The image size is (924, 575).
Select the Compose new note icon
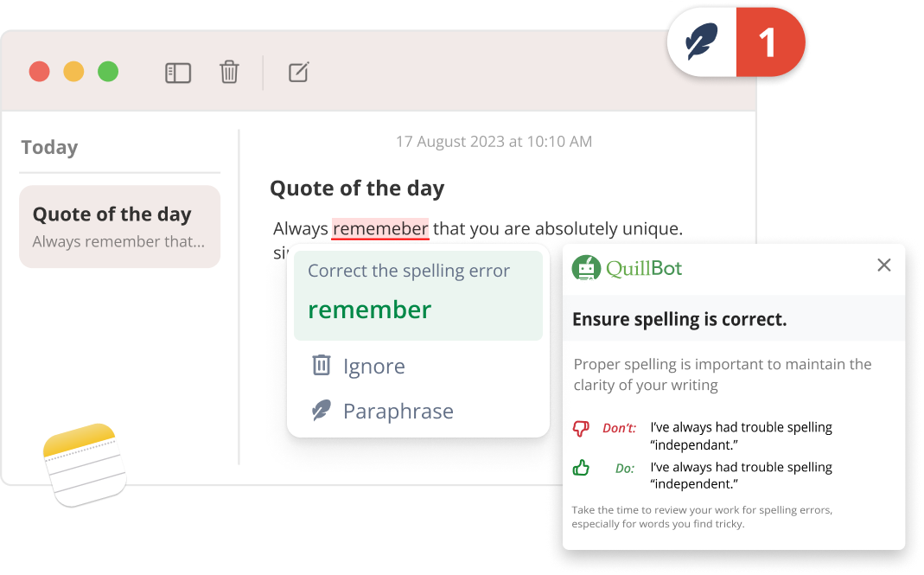[x=297, y=72]
